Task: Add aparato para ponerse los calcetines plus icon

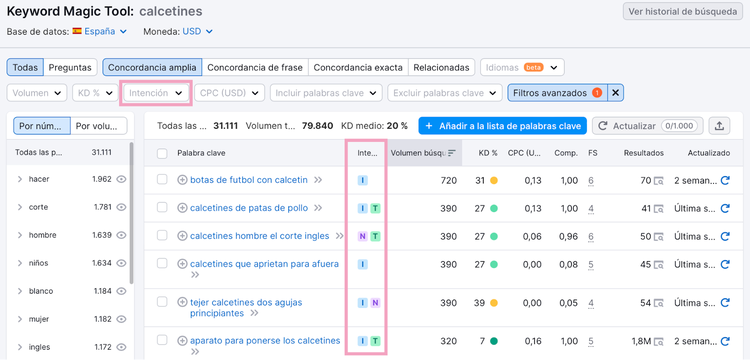Action: [x=182, y=341]
